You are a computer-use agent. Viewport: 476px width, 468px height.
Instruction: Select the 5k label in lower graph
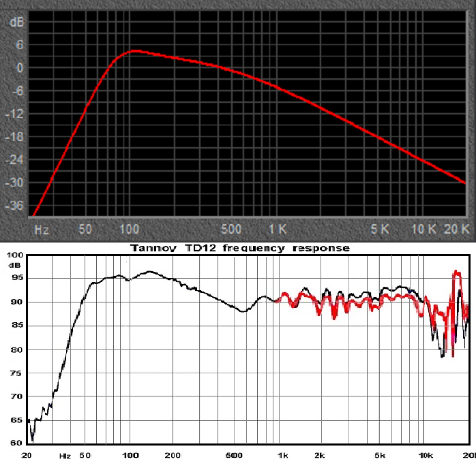pos(381,455)
